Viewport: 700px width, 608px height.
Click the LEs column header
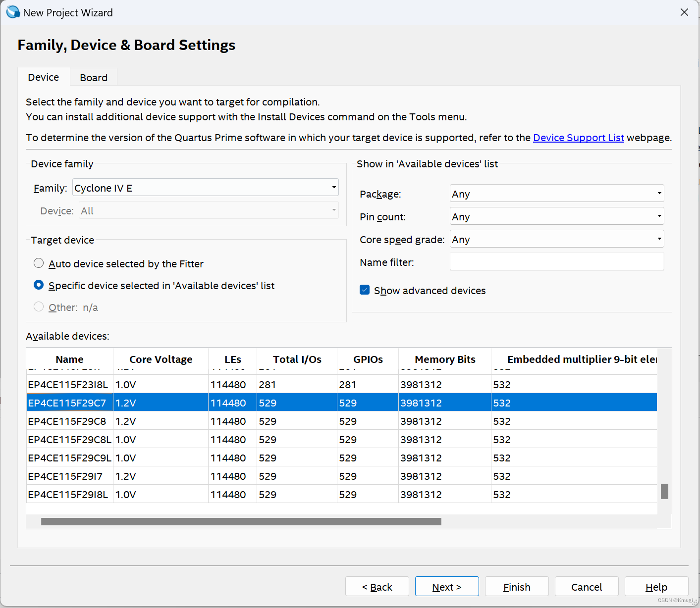[x=232, y=359]
